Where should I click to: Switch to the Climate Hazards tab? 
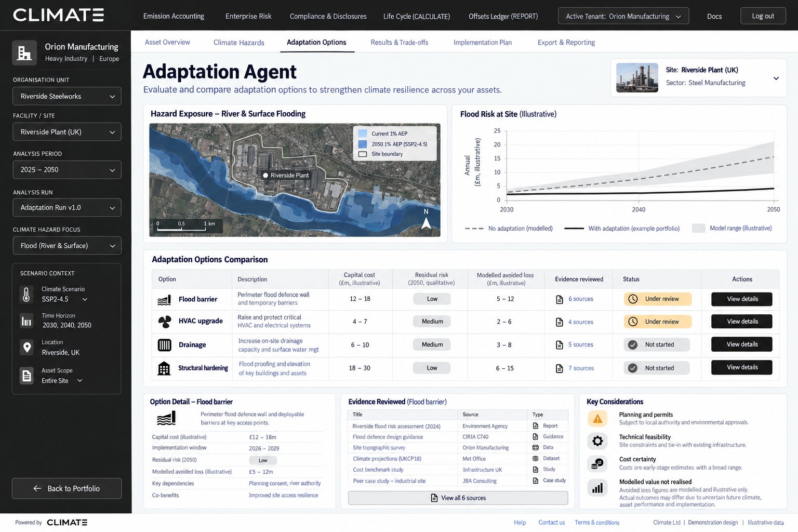click(x=239, y=43)
